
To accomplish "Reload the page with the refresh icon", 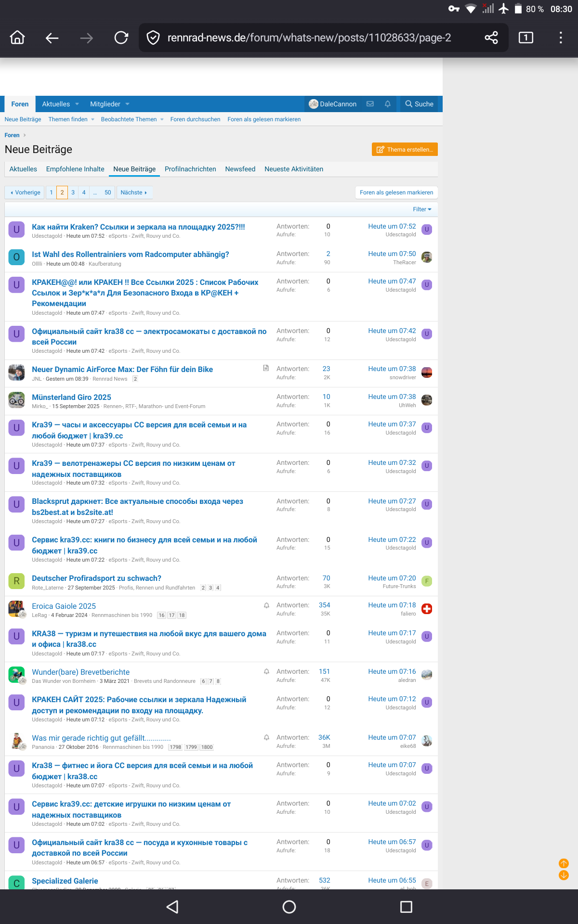I will click(121, 38).
